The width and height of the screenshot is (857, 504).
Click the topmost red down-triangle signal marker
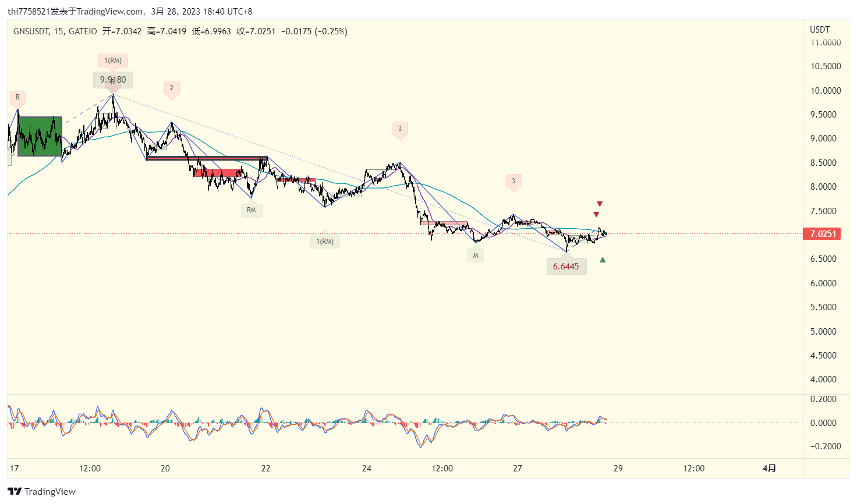(600, 204)
